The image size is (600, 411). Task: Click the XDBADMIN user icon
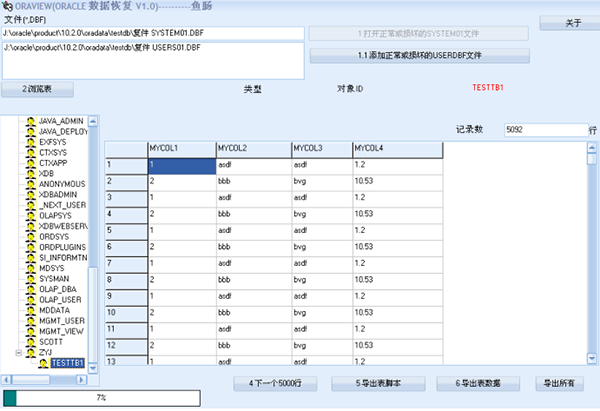pyautogui.click(x=31, y=195)
